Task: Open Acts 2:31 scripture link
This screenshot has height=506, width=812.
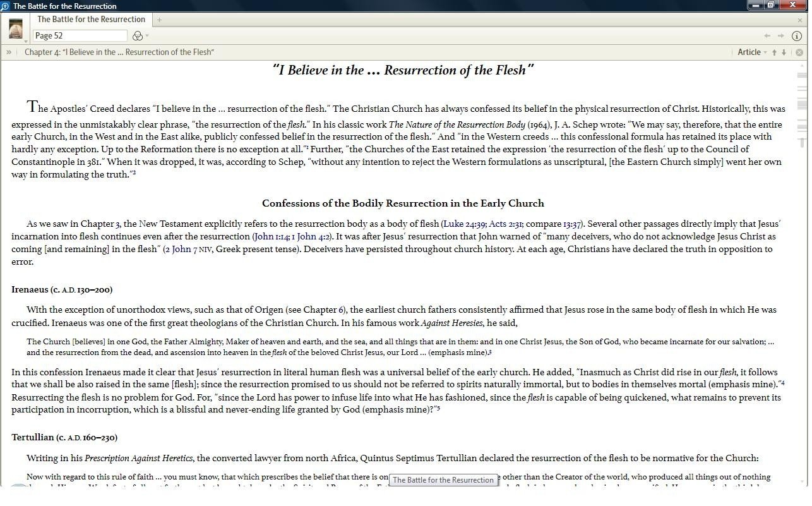Action: point(506,224)
